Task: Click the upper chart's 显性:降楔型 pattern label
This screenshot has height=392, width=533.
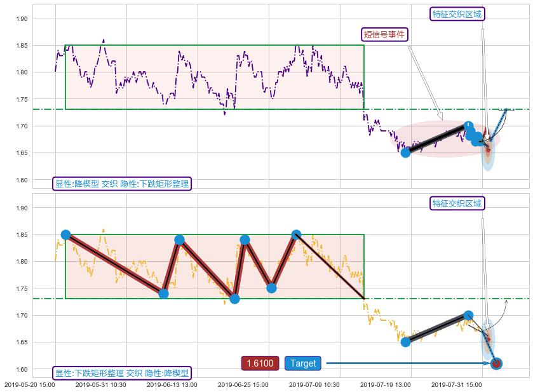Action: [121, 184]
